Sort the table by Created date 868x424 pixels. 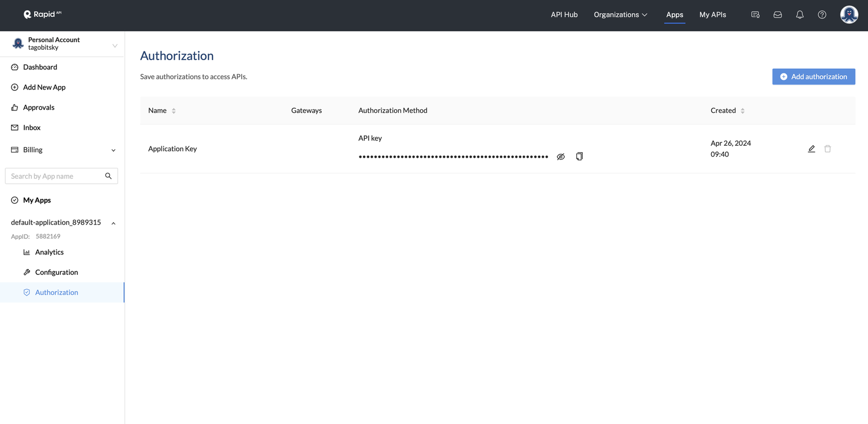pyautogui.click(x=742, y=110)
